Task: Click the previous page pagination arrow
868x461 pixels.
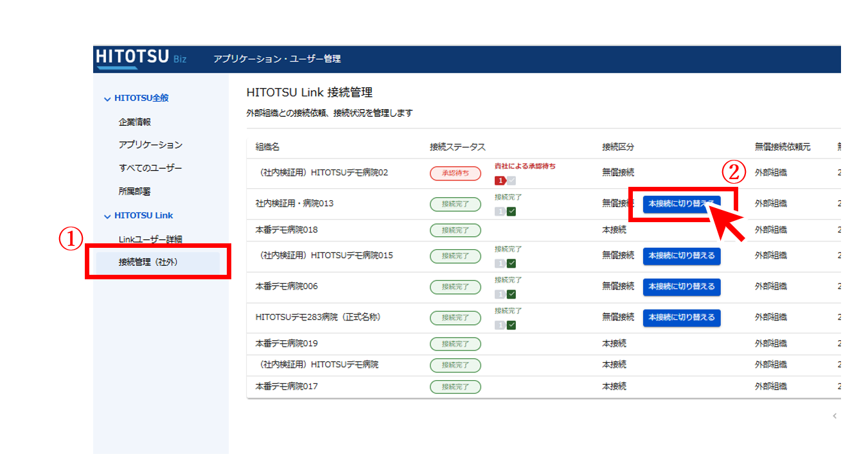Action: pyautogui.click(x=835, y=416)
